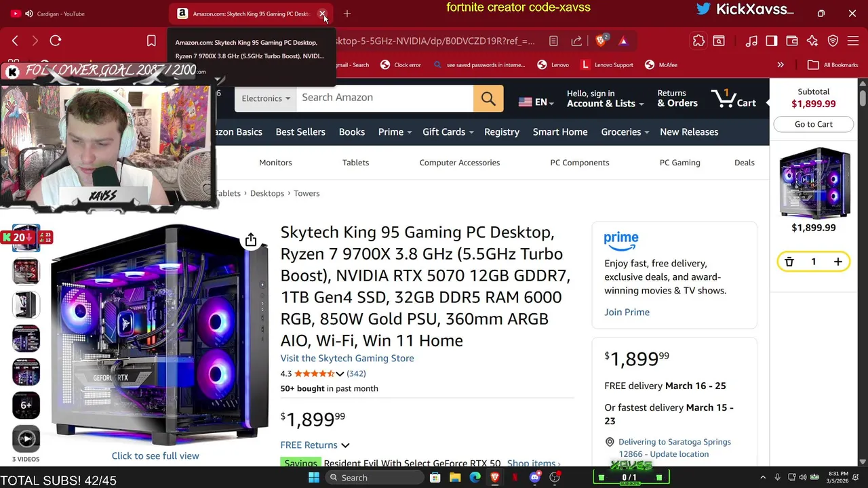868x488 pixels.
Task: Click the Go to Cart button
Action: pyautogui.click(x=814, y=124)
